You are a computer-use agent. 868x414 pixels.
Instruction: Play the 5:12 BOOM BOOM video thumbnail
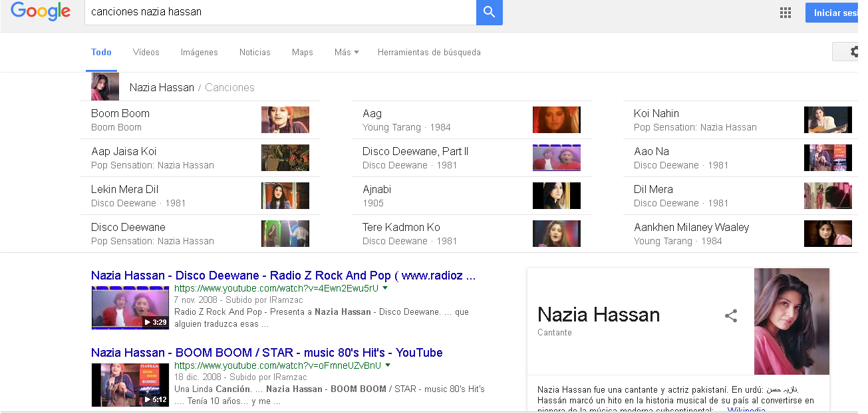pos(130,385)
